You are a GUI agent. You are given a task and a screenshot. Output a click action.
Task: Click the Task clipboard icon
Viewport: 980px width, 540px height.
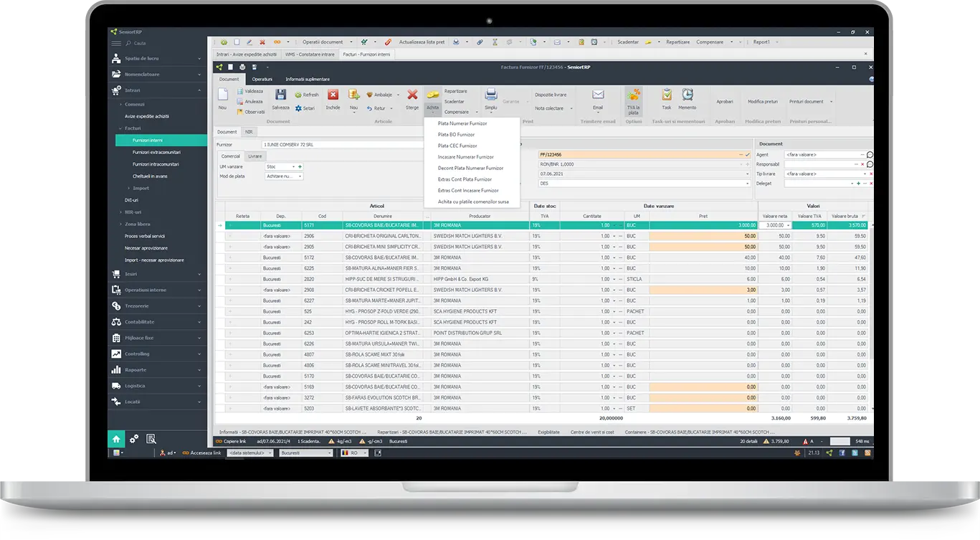[x=667, y=95]
